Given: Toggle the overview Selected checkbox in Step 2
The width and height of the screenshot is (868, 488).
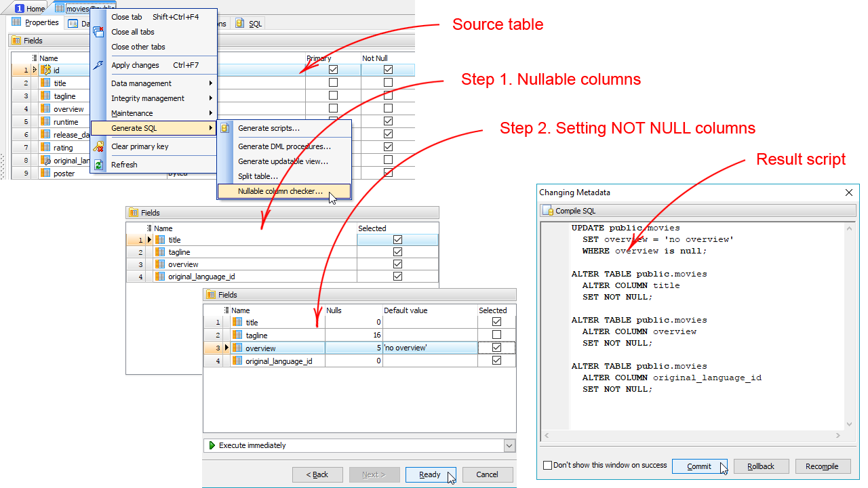Looking at the screenshot, I should point(496,348).
